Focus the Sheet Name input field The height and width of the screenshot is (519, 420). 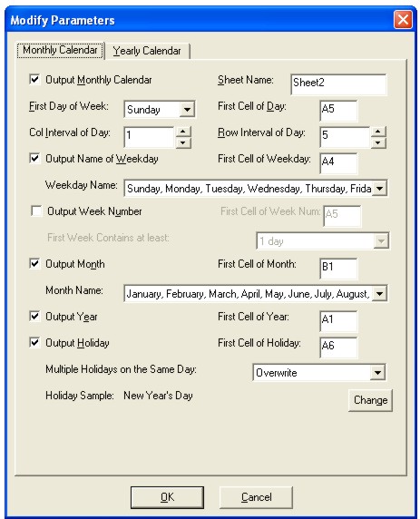(x=338, y=84)
